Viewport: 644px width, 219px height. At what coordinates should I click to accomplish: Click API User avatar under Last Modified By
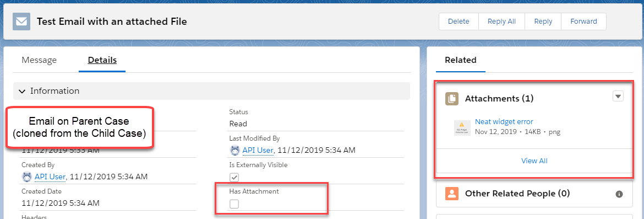click(234, 150)
